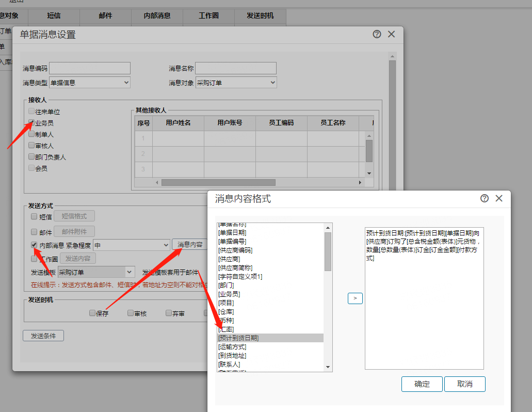The width and height of the screenshot is (532, 412).
Task: Check the 审核 send timing checkbox
Action: click(131, 313)
